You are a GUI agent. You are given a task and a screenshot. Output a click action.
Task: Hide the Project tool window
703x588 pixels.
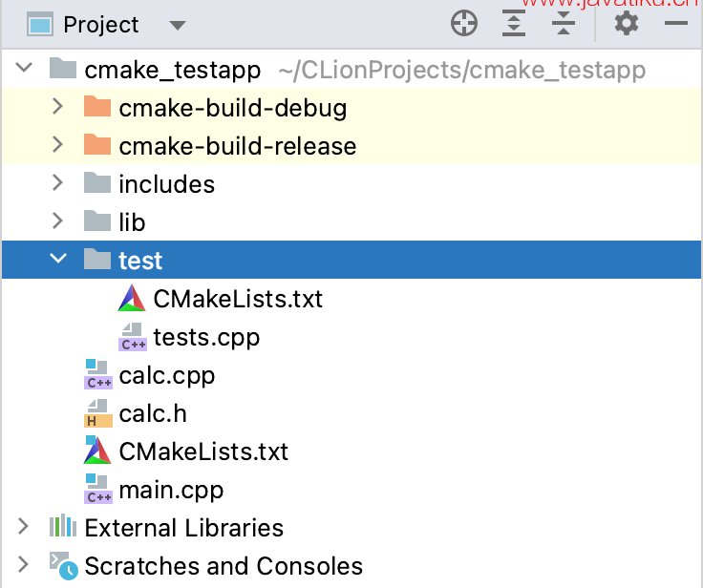[676, 23]
